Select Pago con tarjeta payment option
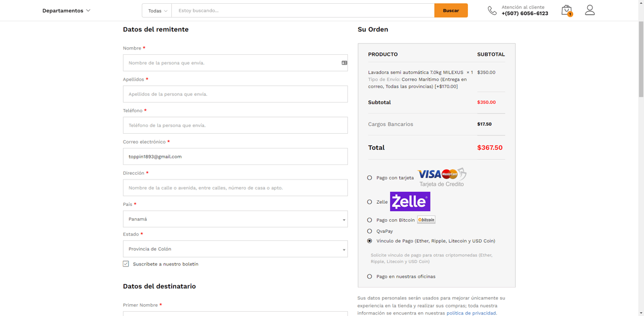Screen dimensions: 644x316 pyautogui.click(x=370, y=178)
